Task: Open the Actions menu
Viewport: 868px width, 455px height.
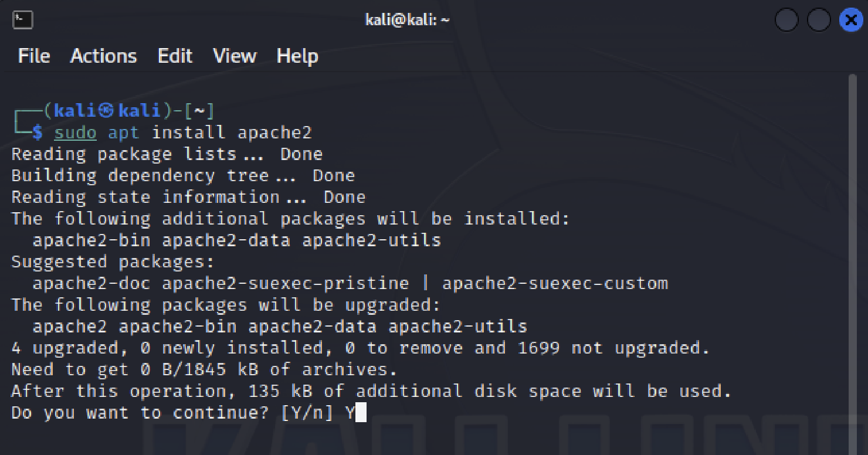Action: tap(104, 56)
